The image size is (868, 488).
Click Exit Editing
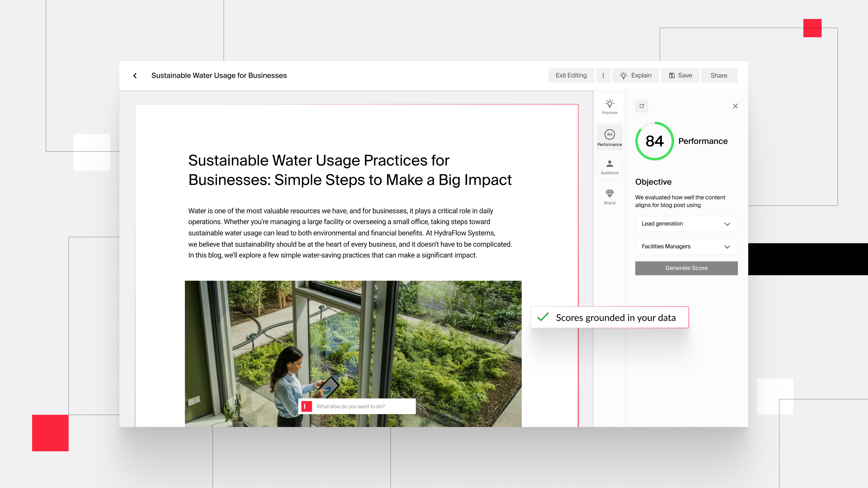[571, 75]
